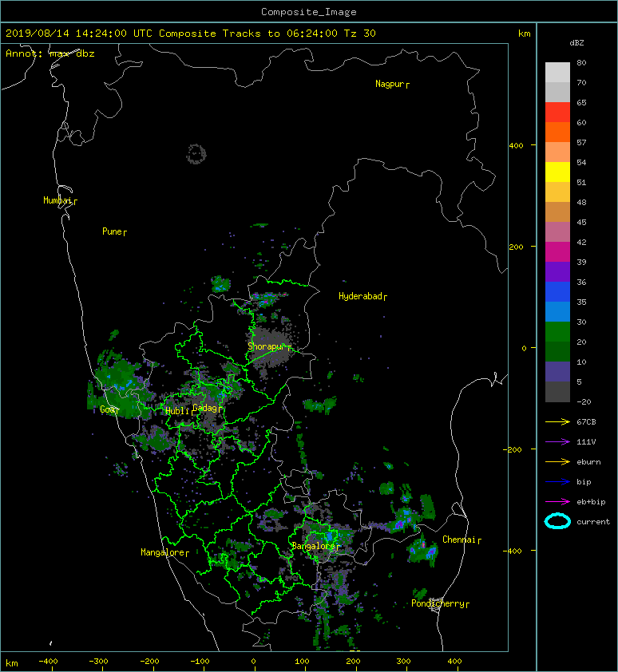Click the 60 dBZ orange swatch
The width and height of the screenshot is (618, 672).
[557, 132]
